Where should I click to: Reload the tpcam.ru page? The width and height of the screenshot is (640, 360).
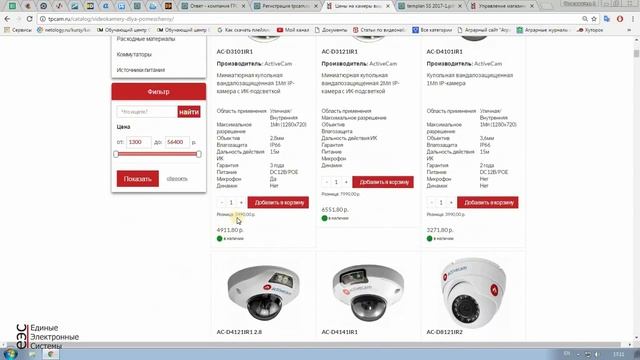(x=29, y=19)
